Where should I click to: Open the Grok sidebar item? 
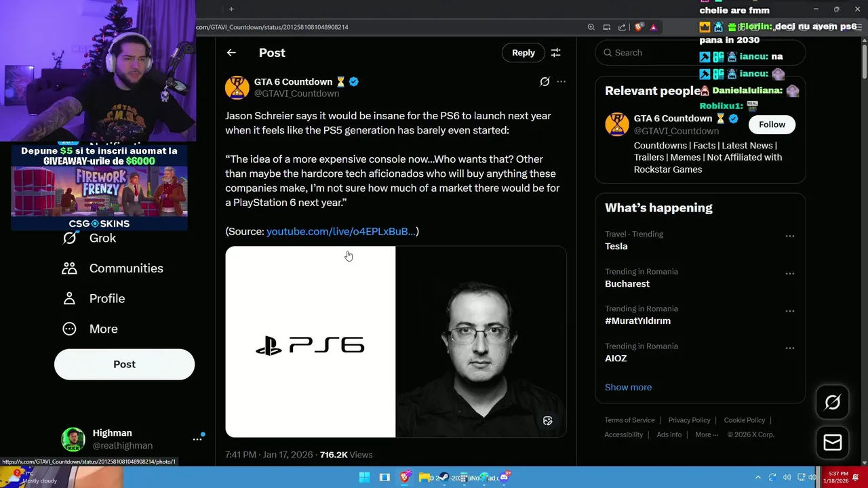click(x=90, y=238)
